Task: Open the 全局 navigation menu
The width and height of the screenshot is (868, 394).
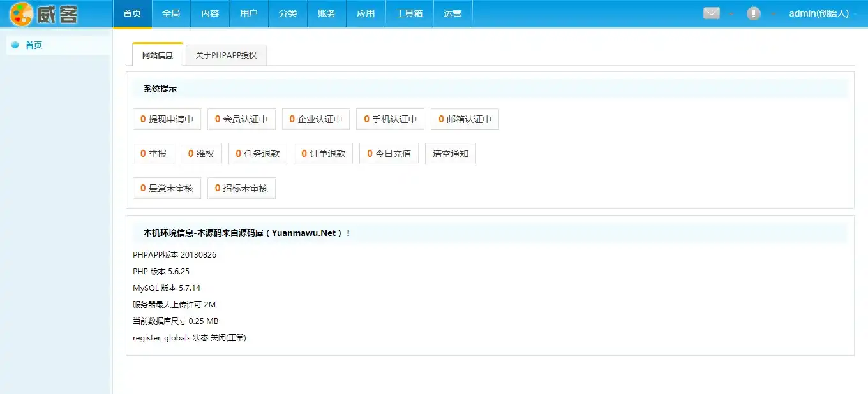Action: click(171, 14)
